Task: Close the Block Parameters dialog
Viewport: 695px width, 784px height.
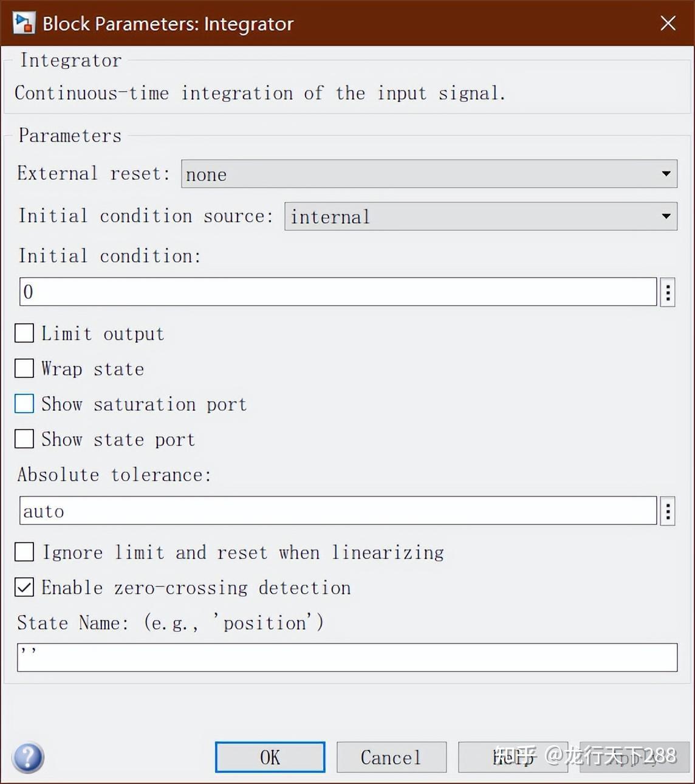Action: point(668,23)
